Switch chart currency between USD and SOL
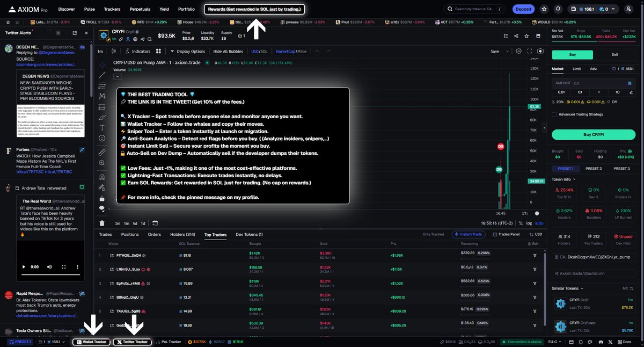 point(259,52)
